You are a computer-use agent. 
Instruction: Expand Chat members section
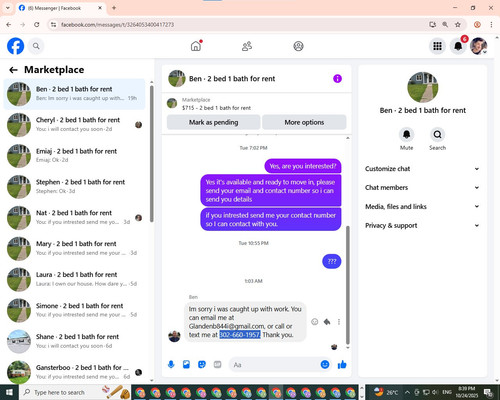click(x=422, y=187)
